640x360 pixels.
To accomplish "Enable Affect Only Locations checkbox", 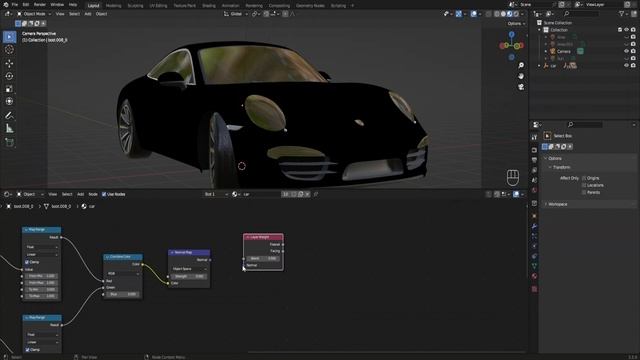I will [584, 185].
